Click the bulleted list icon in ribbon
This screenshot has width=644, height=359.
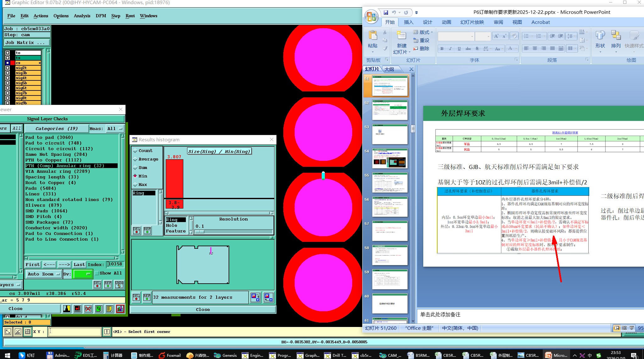point(526,36)
